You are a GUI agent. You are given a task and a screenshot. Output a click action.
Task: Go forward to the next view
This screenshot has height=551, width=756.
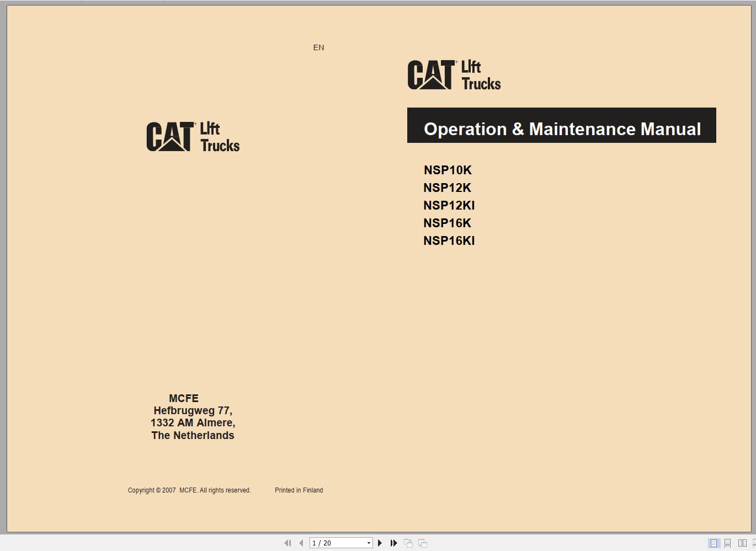(x=422, y=543)
